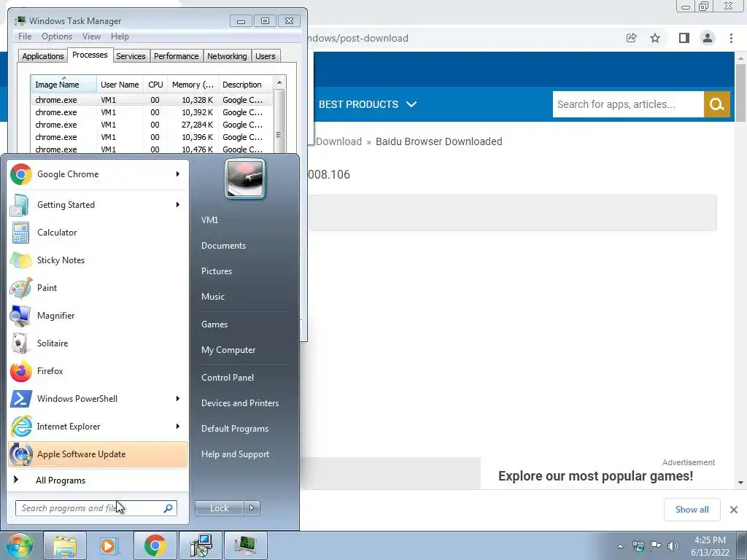This screenshot has width=747, height=560.
Task: Toggle Chrome side panel icon
Action: pyautogui.click(x=684, y=38)
